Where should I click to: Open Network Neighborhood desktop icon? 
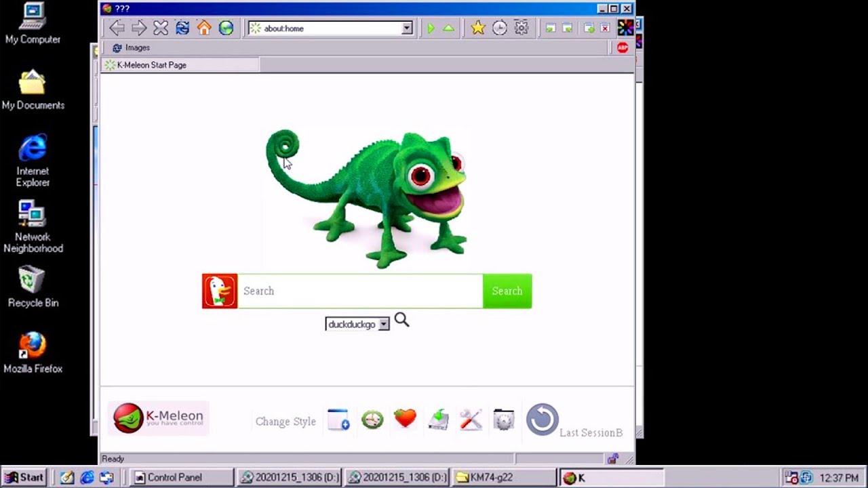pyautogui.click(x=33, y=227)
